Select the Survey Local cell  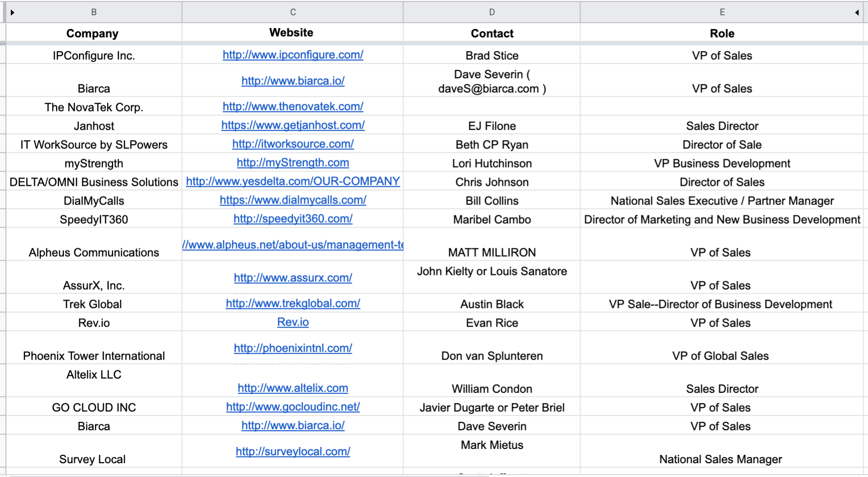(94, 451)
